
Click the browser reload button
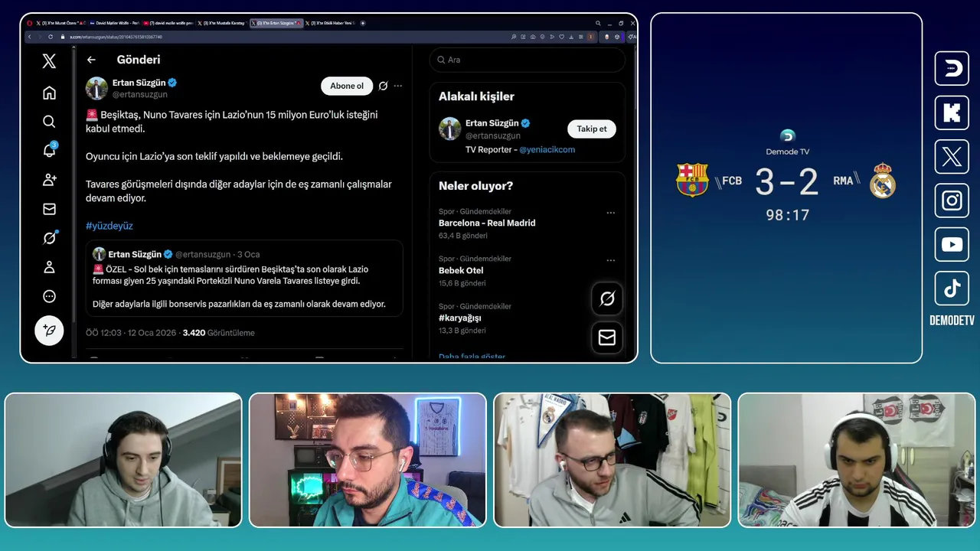(x=51, y=37)
